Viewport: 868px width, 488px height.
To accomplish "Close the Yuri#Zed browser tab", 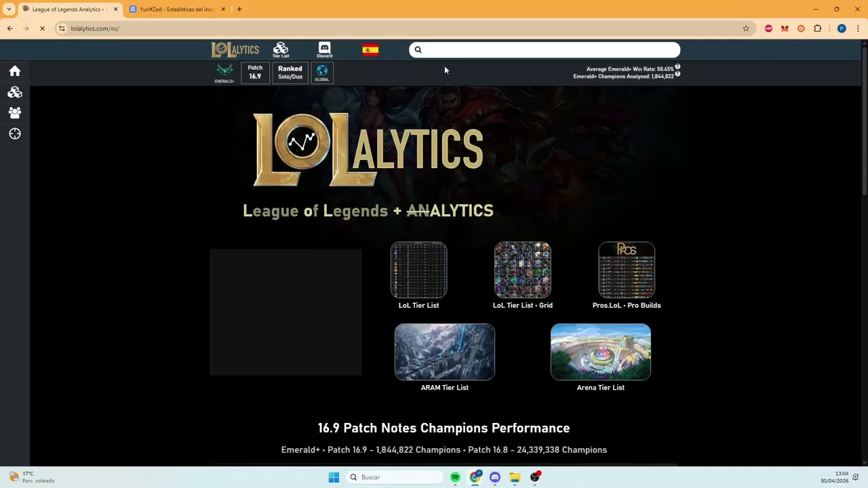I will 223,9.
